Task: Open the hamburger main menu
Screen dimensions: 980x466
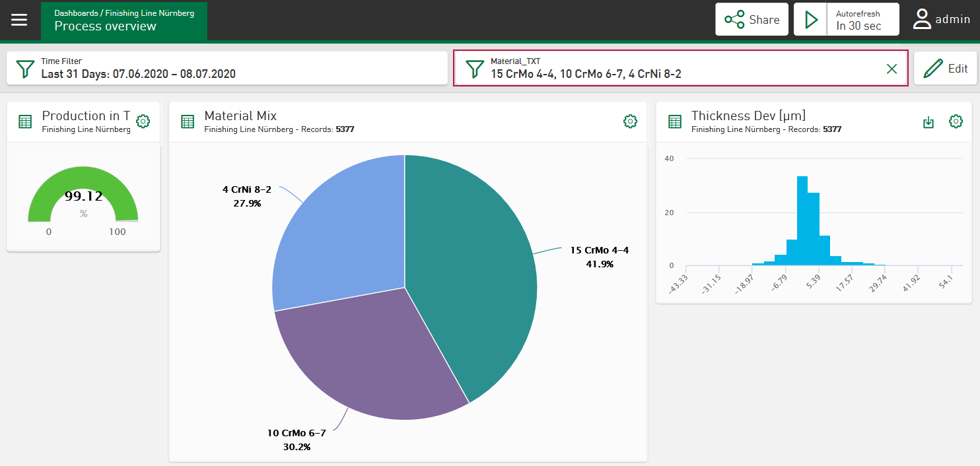Action: pos(19,20)
